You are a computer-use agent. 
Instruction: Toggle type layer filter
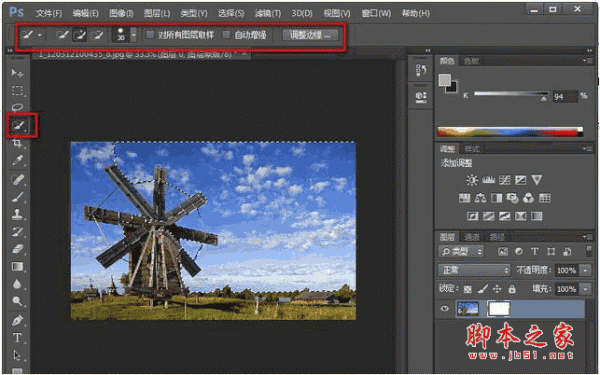535,251
